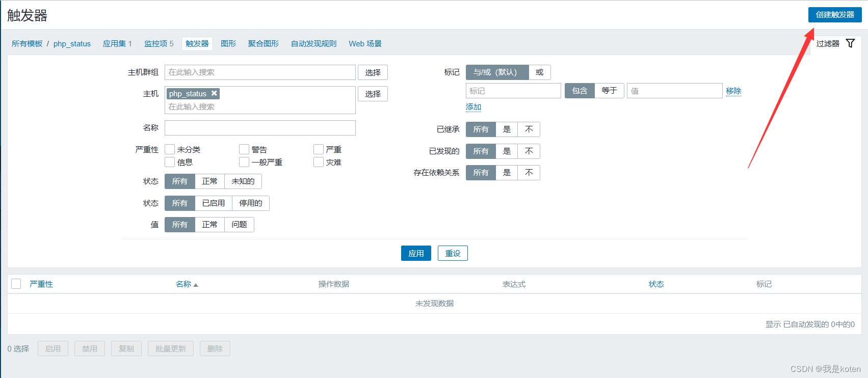Click the 重设 reset button
Viewport: 868px width, 378px height.
[x=453, y=253]
